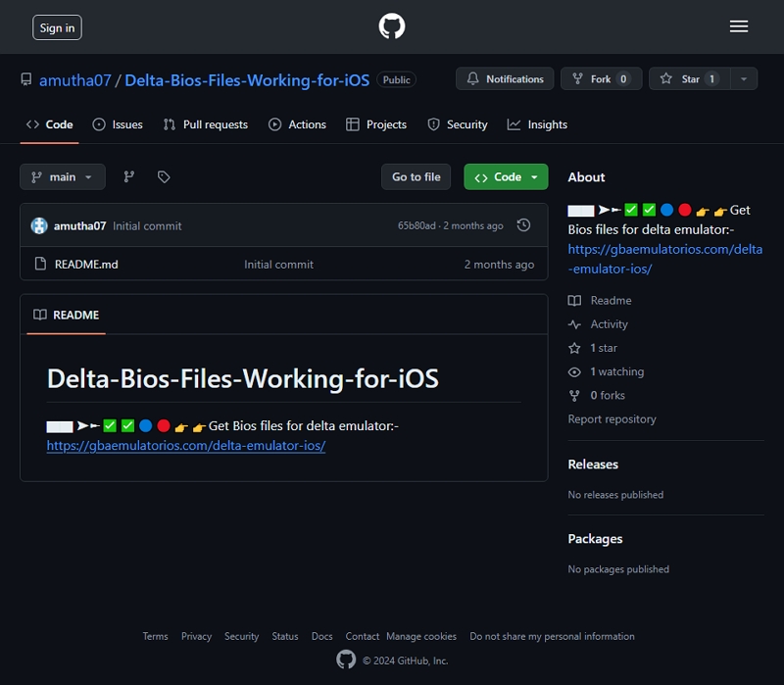The image size is (784, 685).
Task: Open the hamburger menu in the header
Action: tap(739, 26)
